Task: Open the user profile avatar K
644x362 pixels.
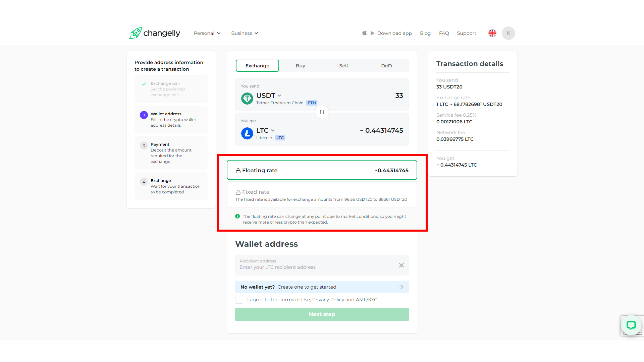Action: click(508, 33)
